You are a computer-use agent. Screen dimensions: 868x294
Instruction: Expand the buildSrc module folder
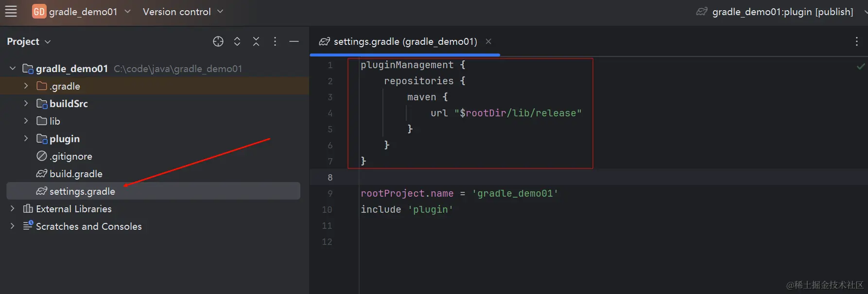tap(26, 103)
